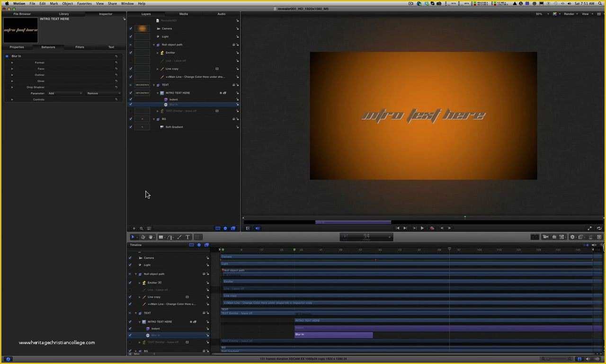Uncheck visibility of the Light layer

click(131, 36)
